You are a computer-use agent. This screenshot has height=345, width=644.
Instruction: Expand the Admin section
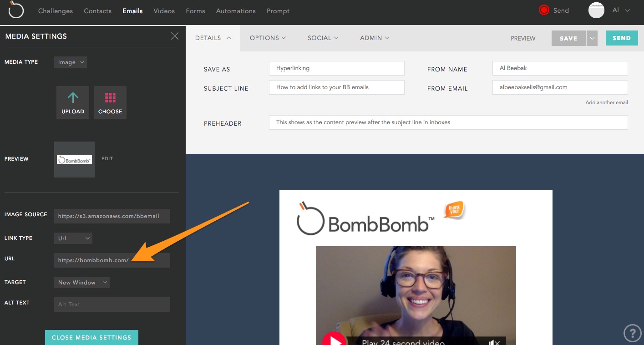[x=375, y=38]
